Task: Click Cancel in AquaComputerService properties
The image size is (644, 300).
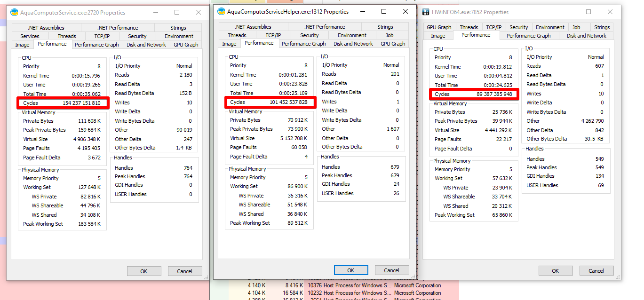Action: pyautogui.click(x=184, y=271)
